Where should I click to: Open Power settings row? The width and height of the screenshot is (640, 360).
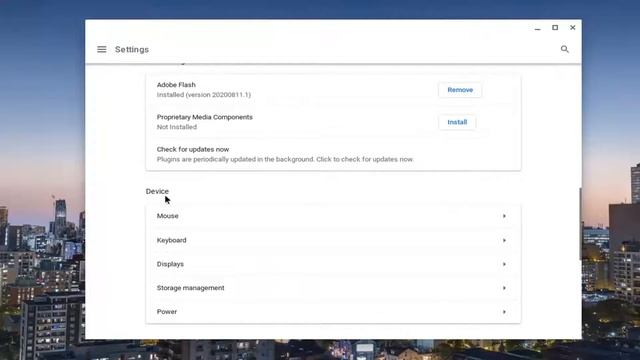click(333, 311)
